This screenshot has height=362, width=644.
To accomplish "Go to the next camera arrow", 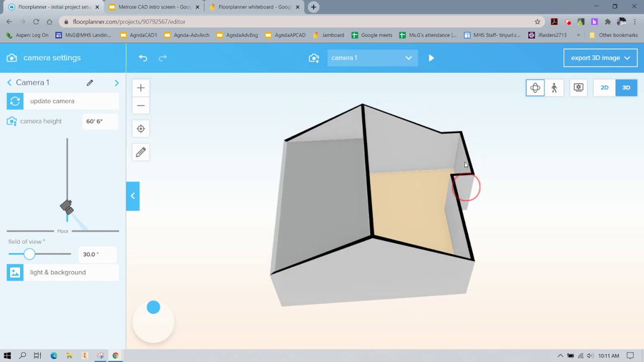I will click(117, 82).
